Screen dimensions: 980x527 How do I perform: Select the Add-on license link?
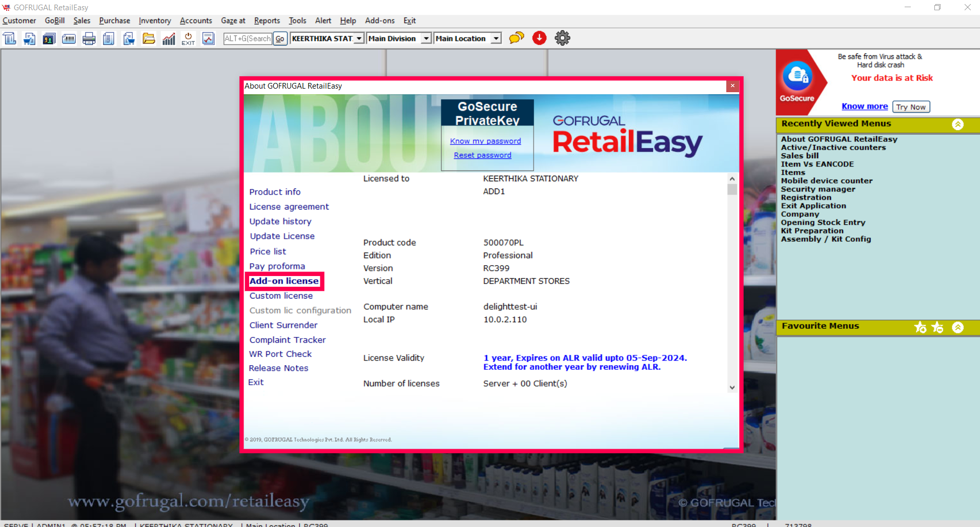click(284, 281)
